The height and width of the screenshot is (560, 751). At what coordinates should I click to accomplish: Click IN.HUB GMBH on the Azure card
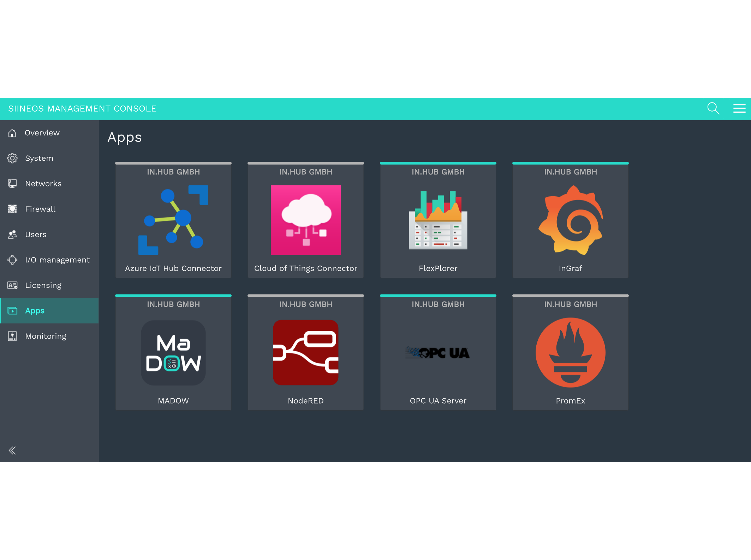[173, 172]
